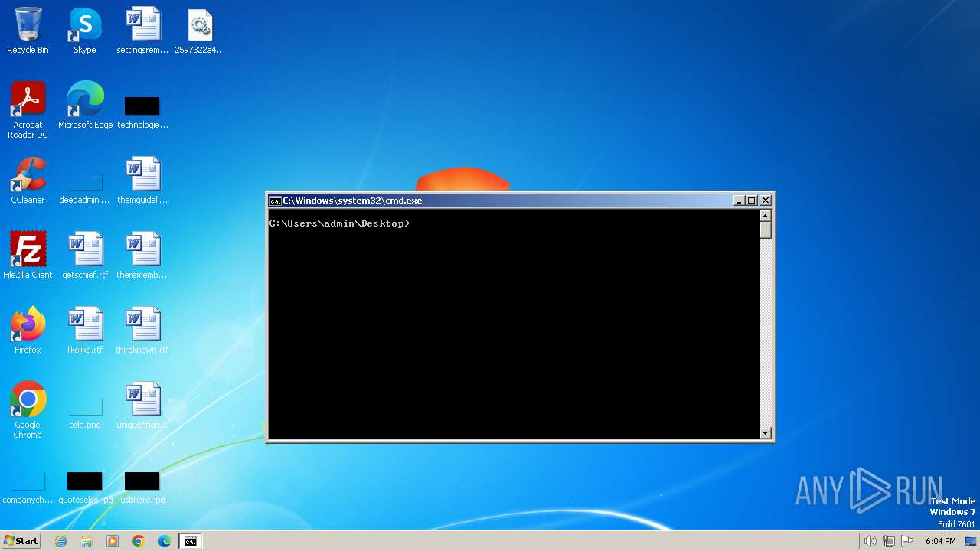980x551 pixels.
Task: Click the Show desktop button
Action: (971, 541)
